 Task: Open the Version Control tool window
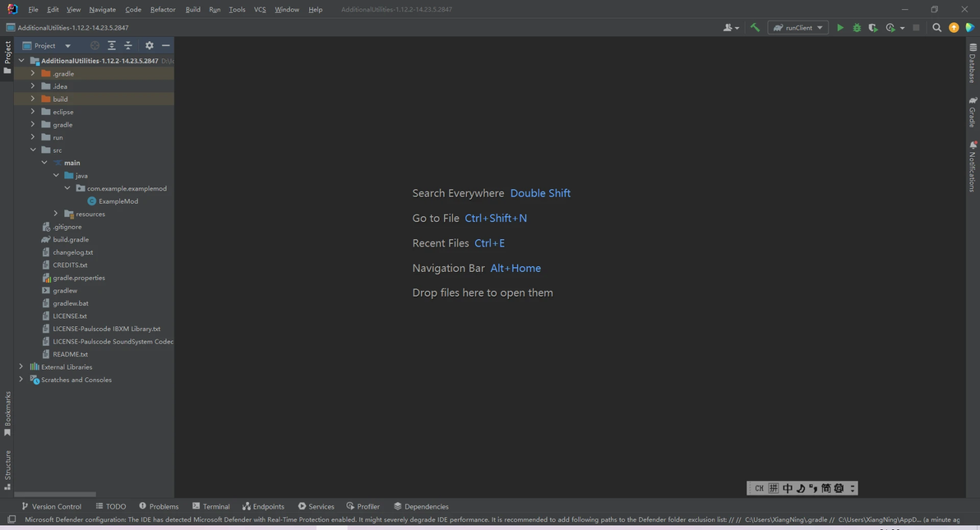click(51, 506)
